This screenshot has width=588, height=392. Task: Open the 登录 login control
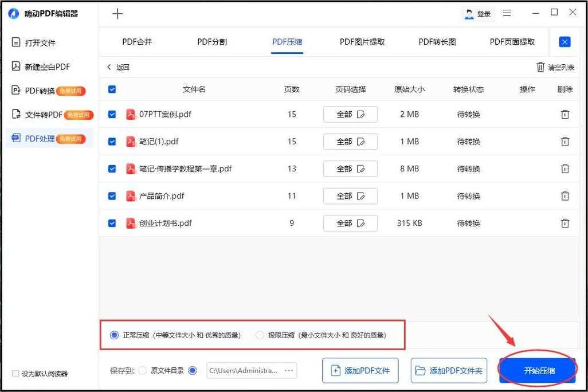point(477,13)
